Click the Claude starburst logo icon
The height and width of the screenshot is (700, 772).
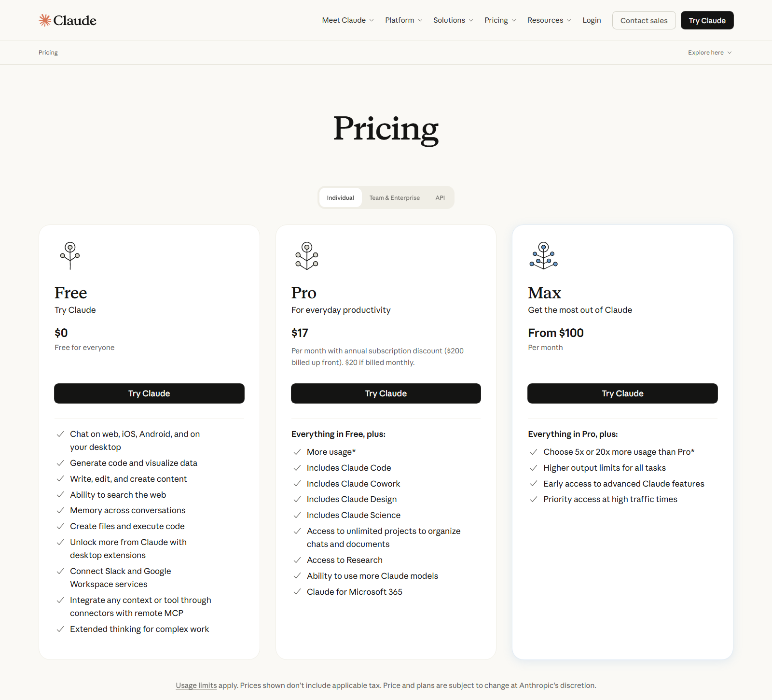pos(45,20)
